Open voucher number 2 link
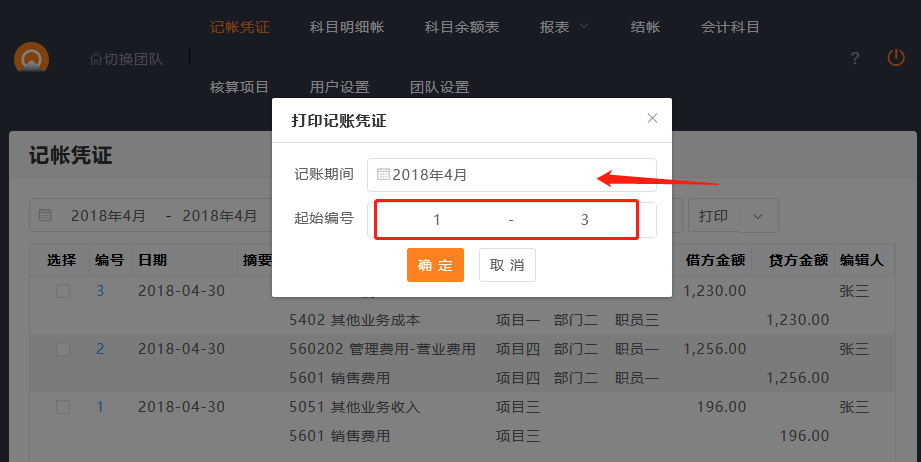The height and width of the screenshot is (462, 921). 100,349
